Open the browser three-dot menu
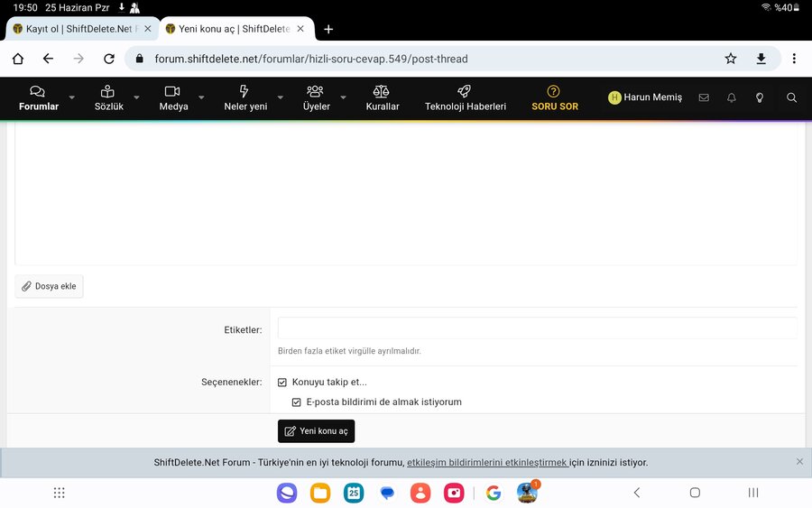This screenshot has height=508, width=812. pos(794,59)
